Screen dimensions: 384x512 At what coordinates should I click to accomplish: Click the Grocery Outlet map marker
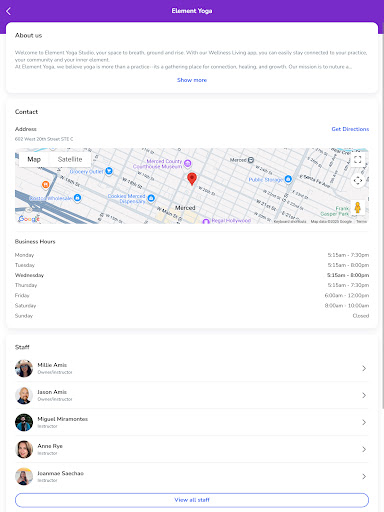[x=109, y=171]
